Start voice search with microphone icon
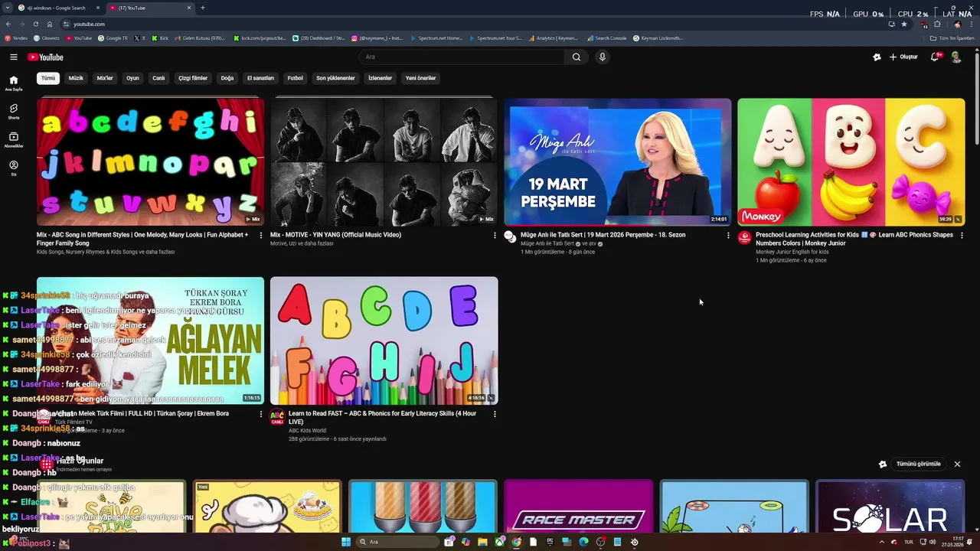This screenshot has height=551, width=980. [603, 57]
